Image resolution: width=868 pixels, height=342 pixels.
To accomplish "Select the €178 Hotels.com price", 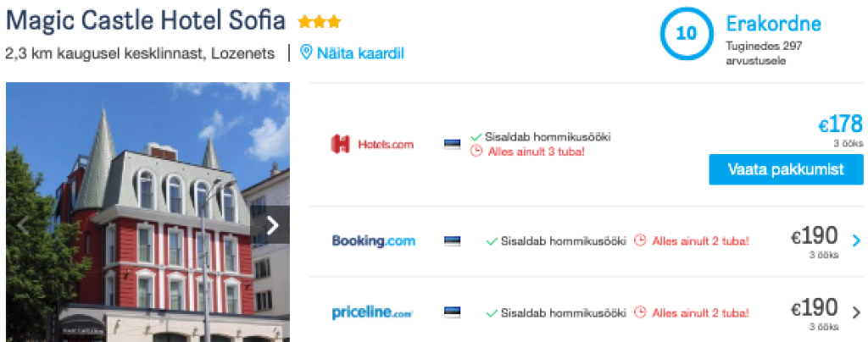I will [x=839, y=124].
